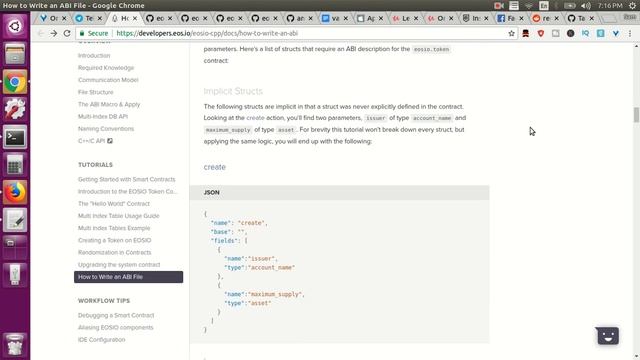Click the screen recording indicator
The height and width of the screenshot is (360, 640).
click(x=499, y=6)
